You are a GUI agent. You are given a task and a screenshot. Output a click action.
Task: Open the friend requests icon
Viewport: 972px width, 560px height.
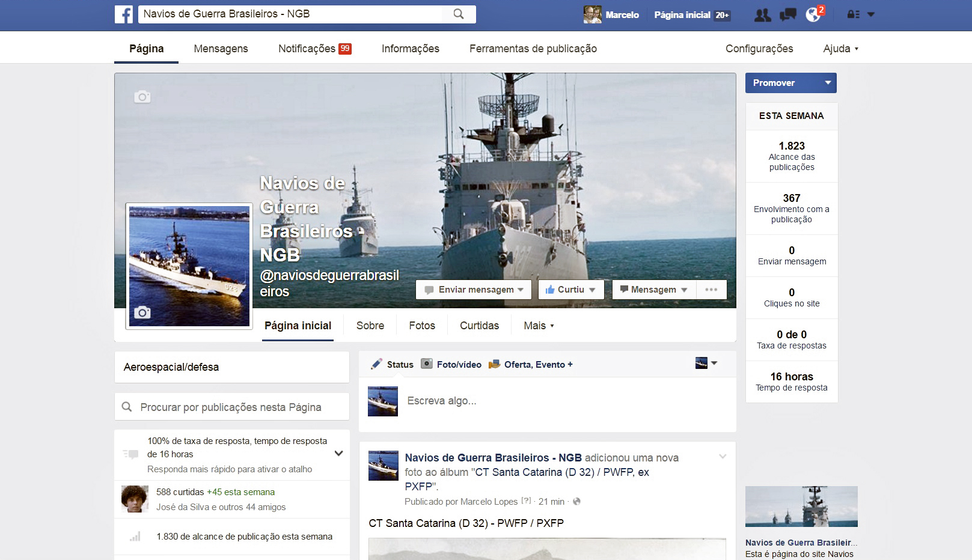[763, 15]
